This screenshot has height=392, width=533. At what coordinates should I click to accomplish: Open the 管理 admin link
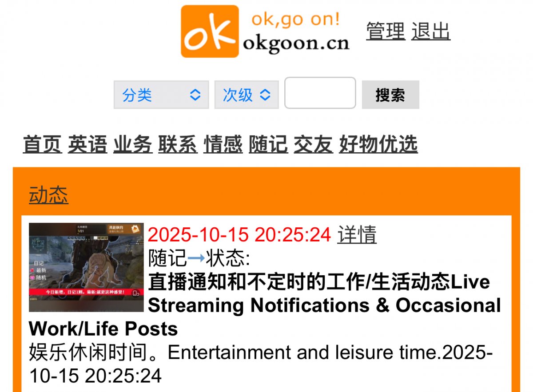tap(386, 32)
